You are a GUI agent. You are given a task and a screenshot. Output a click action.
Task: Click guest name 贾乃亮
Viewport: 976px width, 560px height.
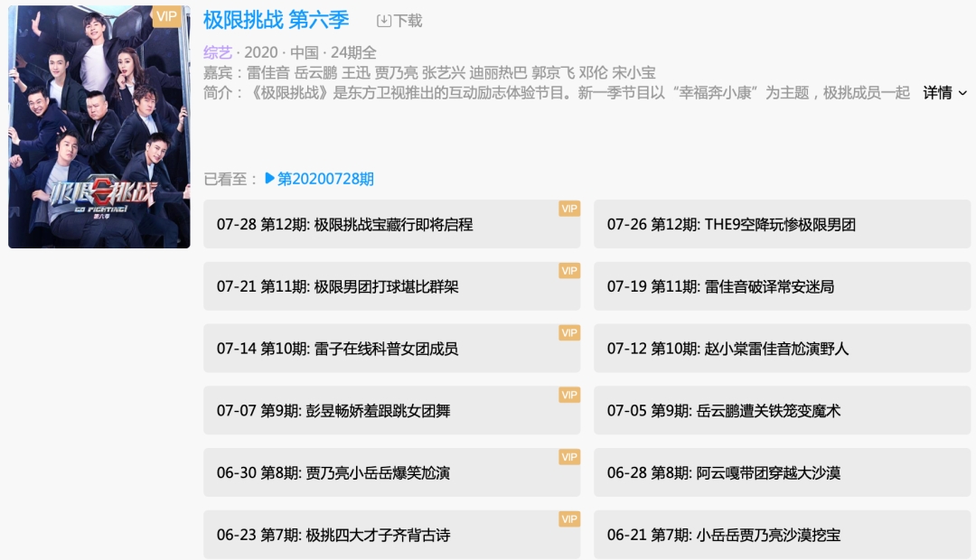(397, 73)
